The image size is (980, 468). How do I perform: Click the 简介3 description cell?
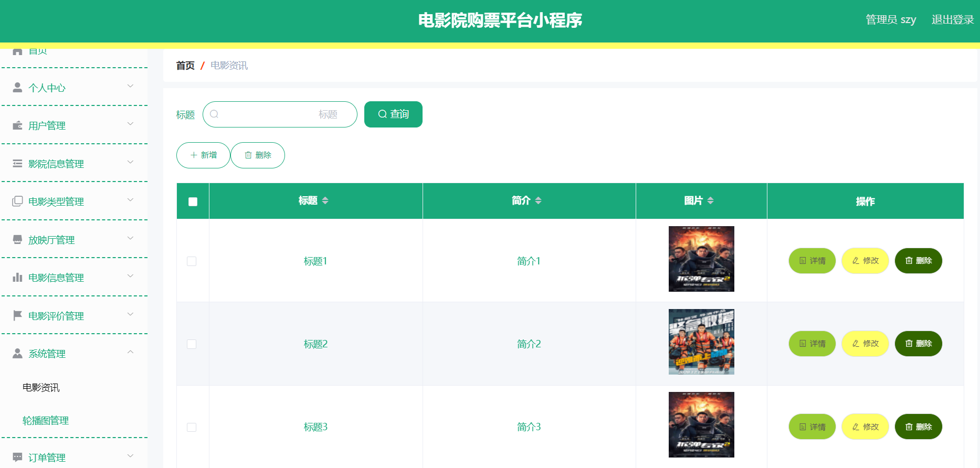click(529, 427)
